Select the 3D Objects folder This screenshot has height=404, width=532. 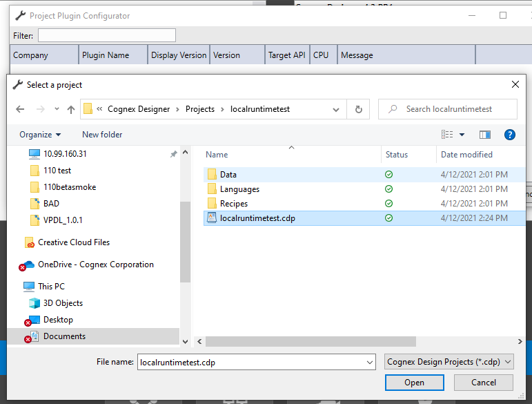(x=63, y=303)
